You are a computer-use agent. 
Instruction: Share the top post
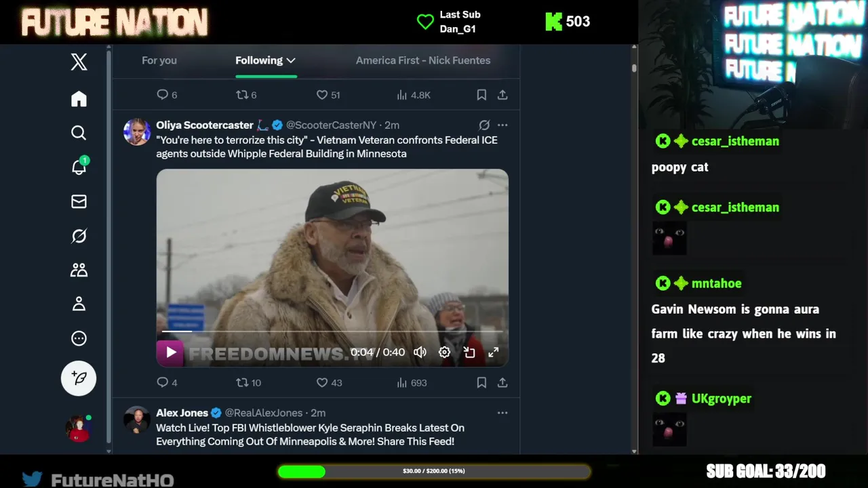(x=502, y=95)
